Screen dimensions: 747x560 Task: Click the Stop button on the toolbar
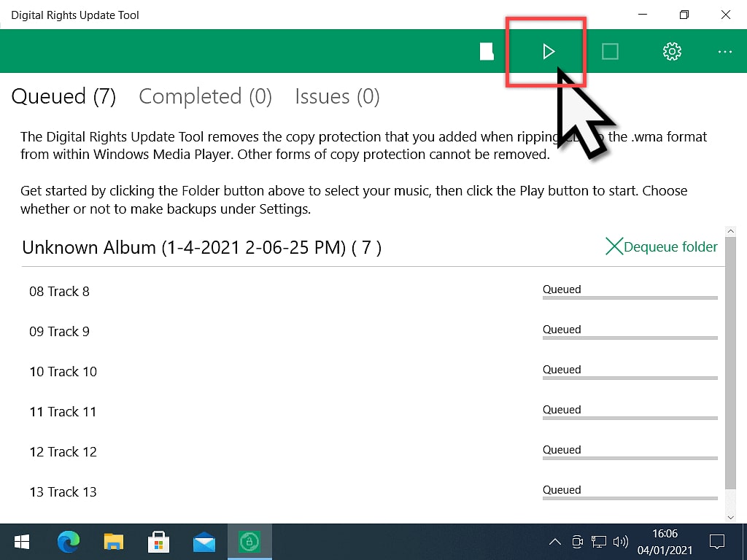[610, 51]
